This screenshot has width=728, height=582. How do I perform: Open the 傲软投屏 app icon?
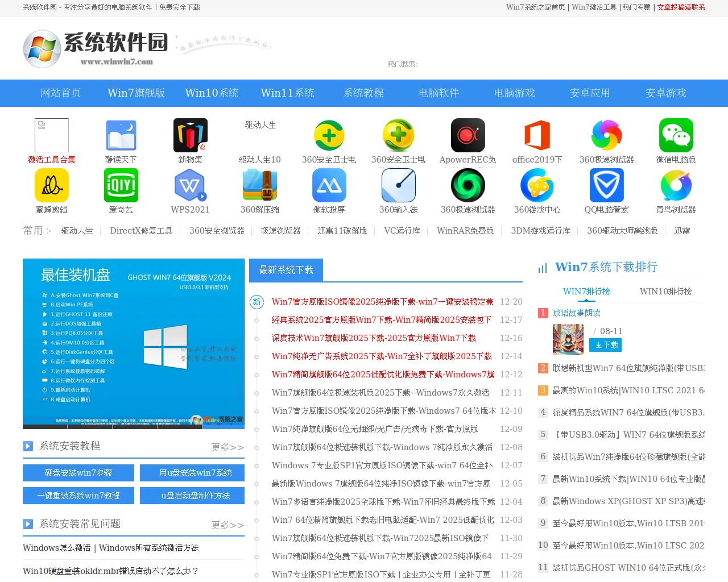[x=329, y=185]
